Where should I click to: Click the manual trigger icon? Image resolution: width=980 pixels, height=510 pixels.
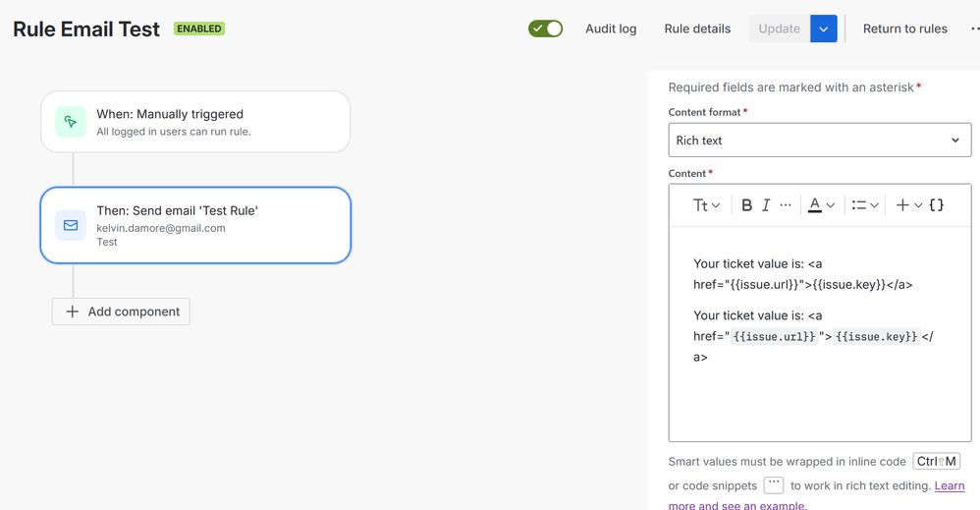coord(71,122)
